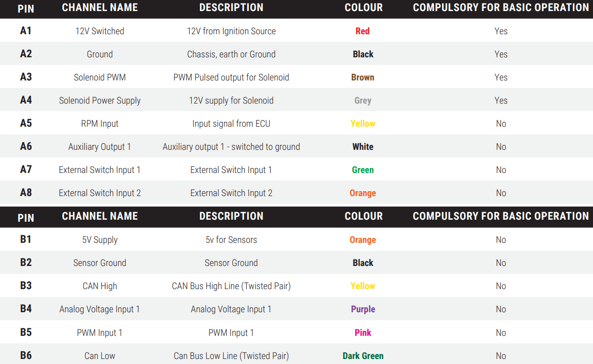Click the A8 pin cell
This screenshot has width=593, height=364.
26,193
